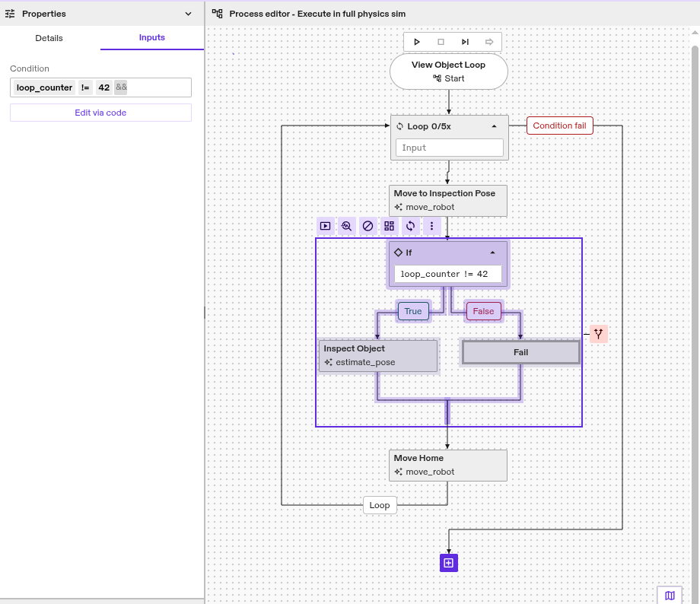Open the three-dot more options menu
This screenshot has width=700, height=604.
click(432, 226)
